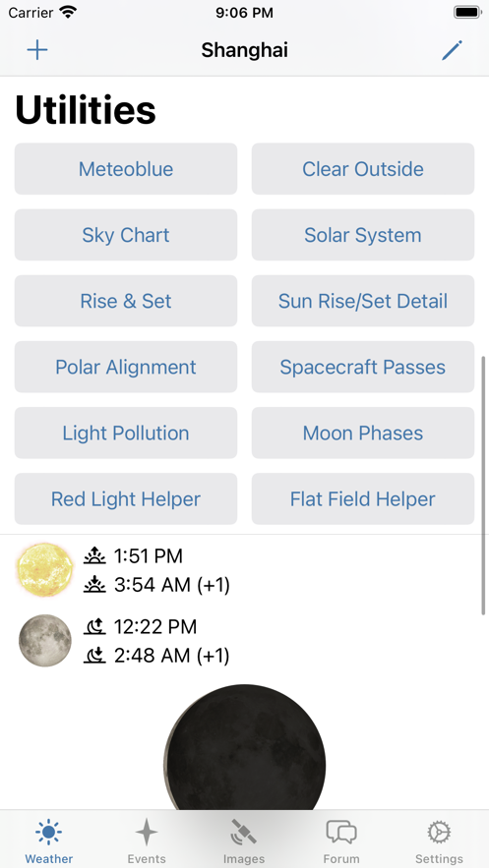Start the Red Light Helper
Viewport: 489px width, 868px height.
coord(126,498)
